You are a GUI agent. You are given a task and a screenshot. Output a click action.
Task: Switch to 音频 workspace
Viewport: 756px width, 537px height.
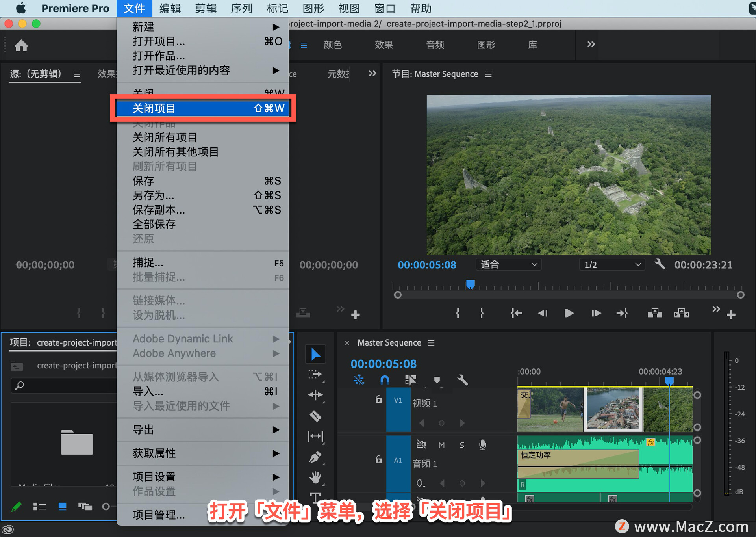(435, 45)
